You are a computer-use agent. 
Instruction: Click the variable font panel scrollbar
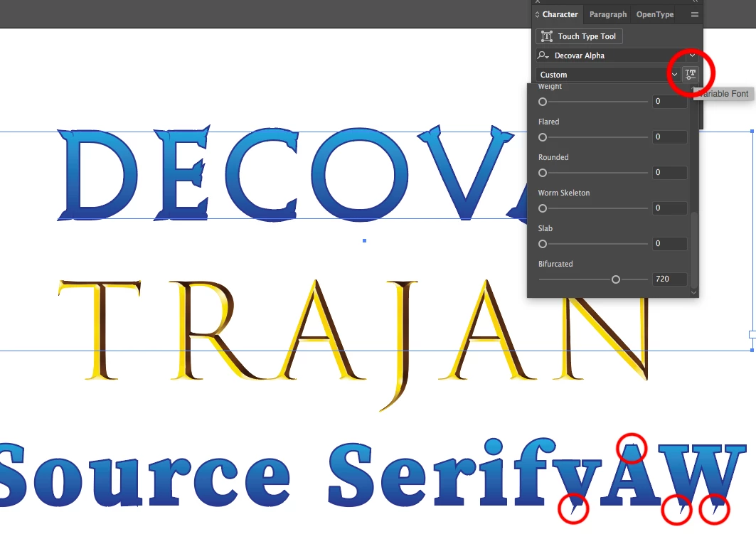(694, 249)
